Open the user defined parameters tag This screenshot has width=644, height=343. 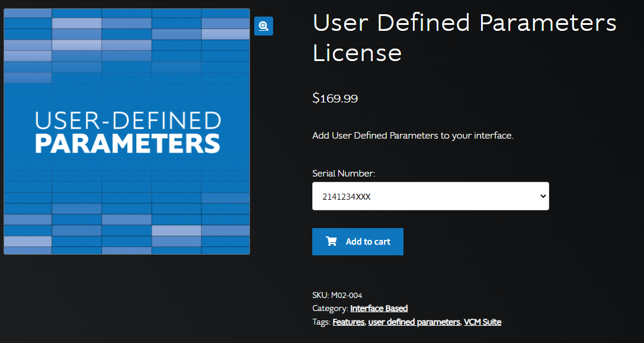[414, 322]
